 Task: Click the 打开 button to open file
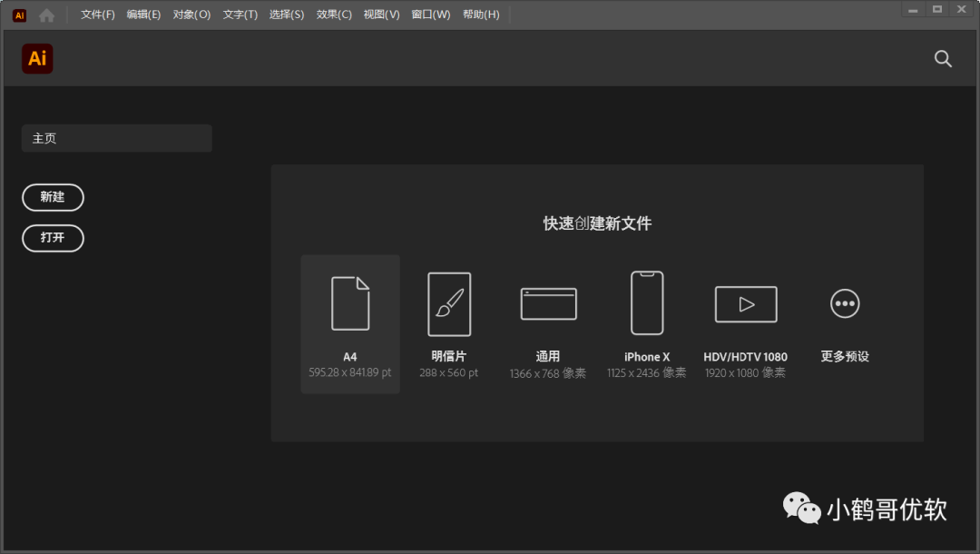pyautogui.click(x=53, y=238)
